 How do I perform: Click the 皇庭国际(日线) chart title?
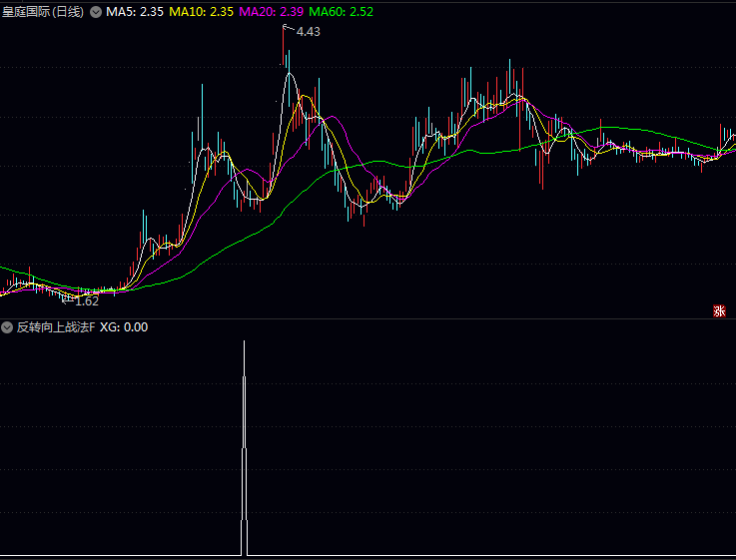(x=43, y=12)
